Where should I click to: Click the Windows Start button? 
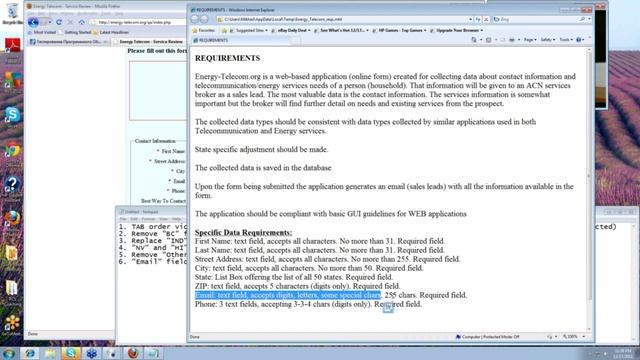[x=8, y=353]
